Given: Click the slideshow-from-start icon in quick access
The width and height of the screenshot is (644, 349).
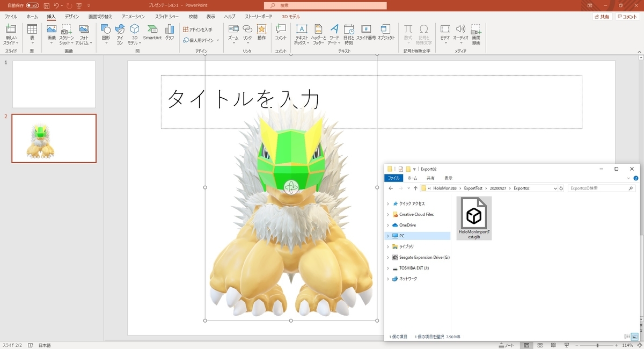Looking at the screenshot, I should [79, 5].
